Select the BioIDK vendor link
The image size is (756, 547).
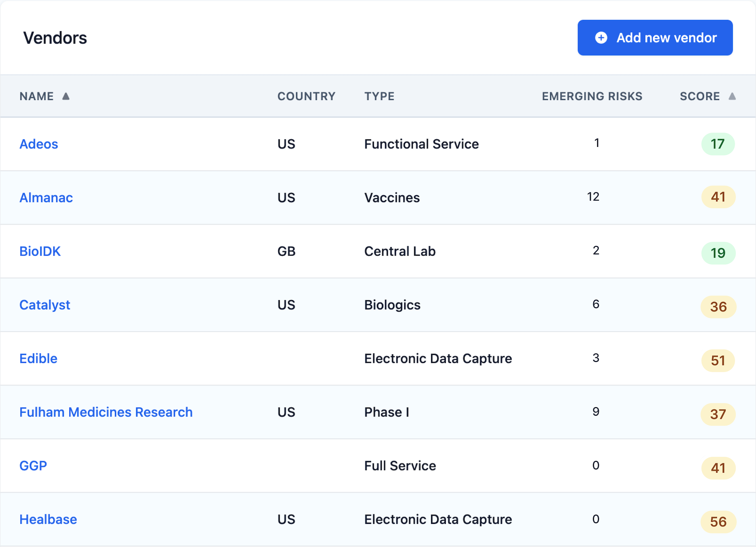click(x=40, y=251)
